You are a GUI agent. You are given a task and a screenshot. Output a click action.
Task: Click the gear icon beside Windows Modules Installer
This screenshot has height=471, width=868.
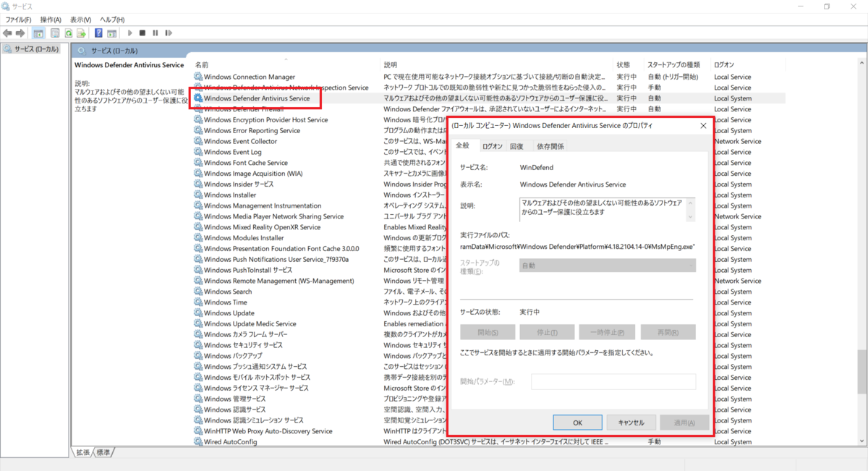(198, 238)
